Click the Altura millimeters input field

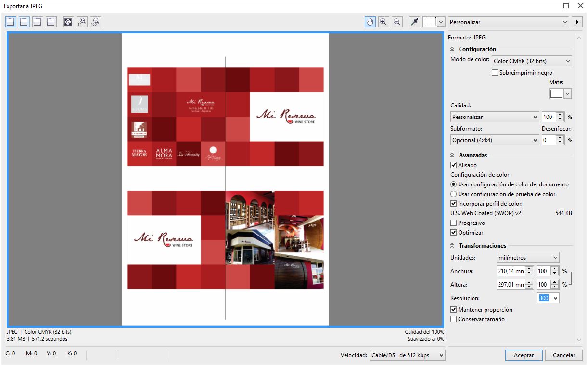(511, 285)
